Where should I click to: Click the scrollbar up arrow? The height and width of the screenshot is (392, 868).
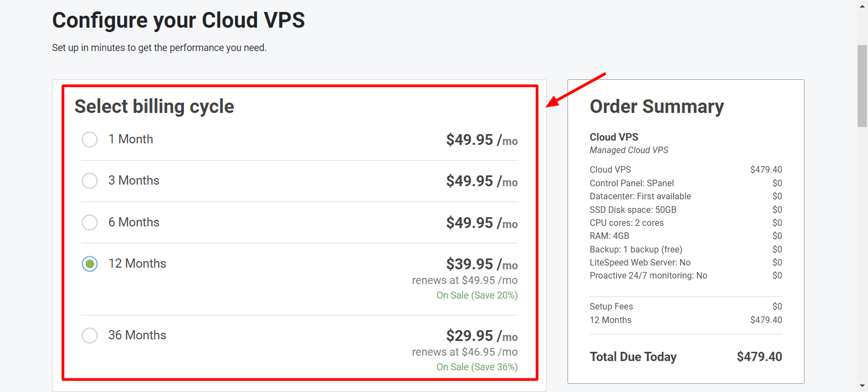tap(863, 5)
